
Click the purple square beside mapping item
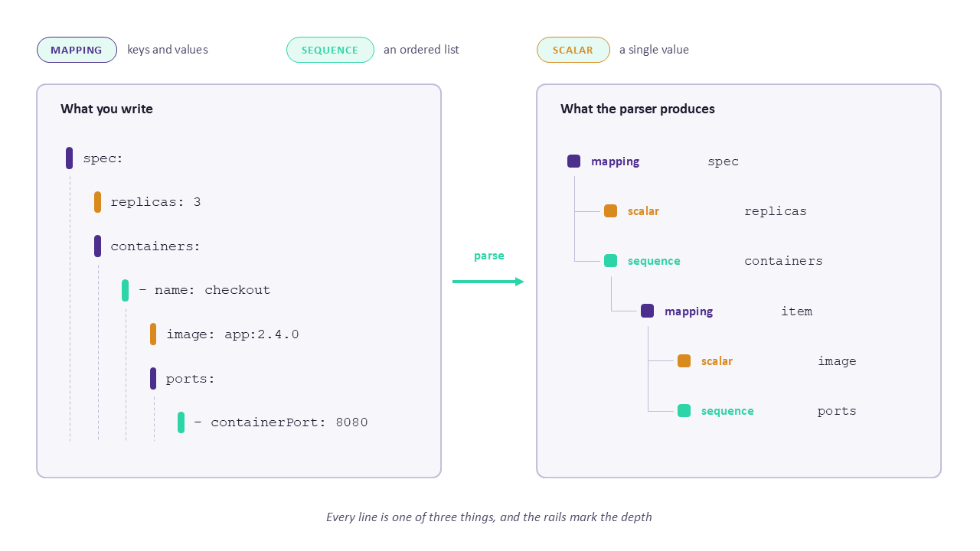(x=647, y=311)
